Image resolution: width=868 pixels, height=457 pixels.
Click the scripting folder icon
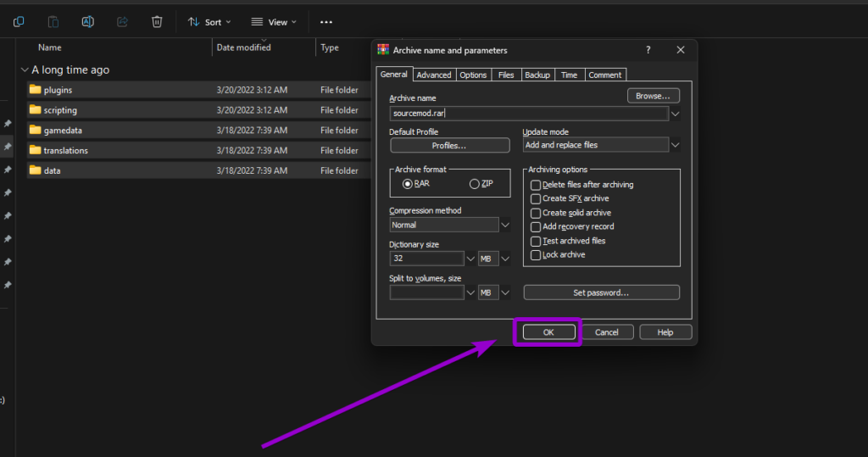[36, 109]
